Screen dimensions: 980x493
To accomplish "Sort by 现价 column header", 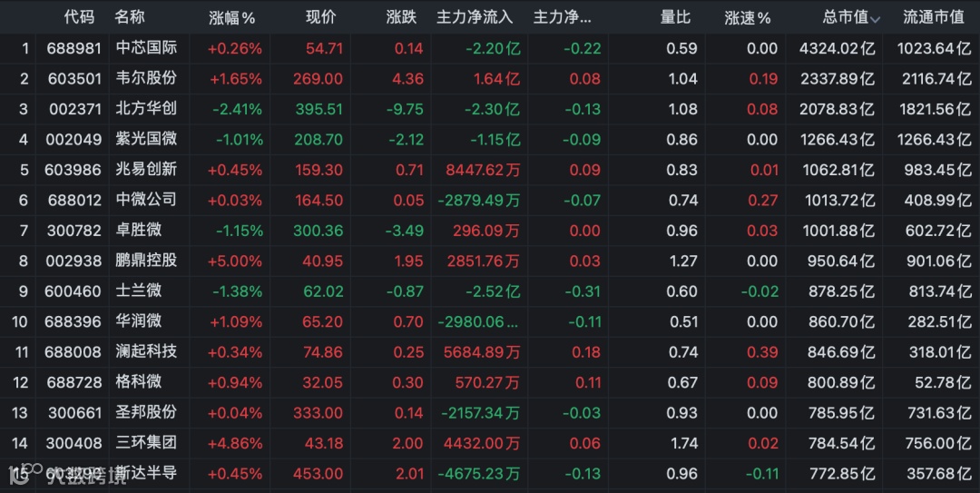I will point(320,17).
